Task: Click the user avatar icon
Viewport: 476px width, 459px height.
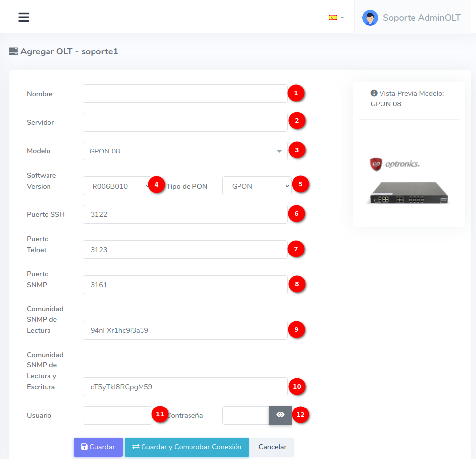Action: pos(370,18)
